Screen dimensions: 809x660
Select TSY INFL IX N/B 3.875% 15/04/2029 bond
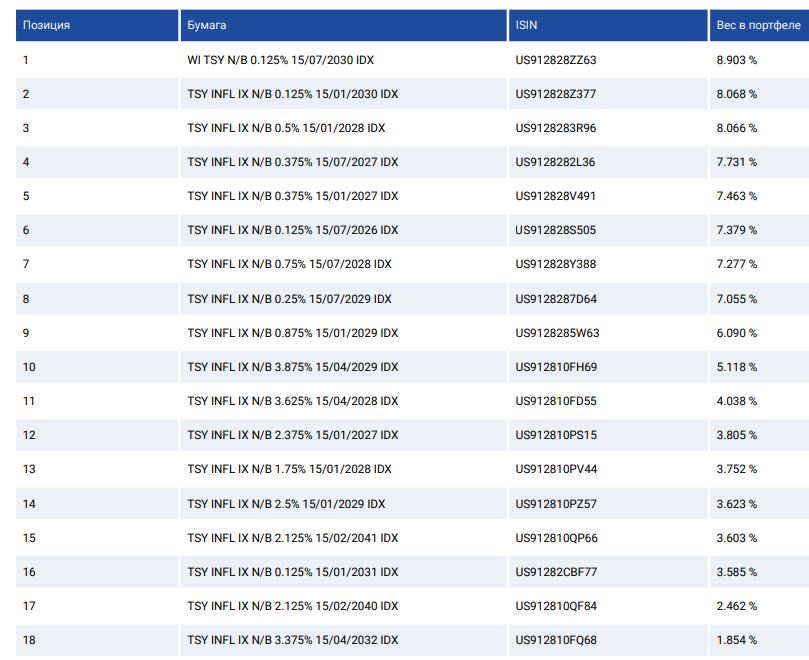(293, 367)
